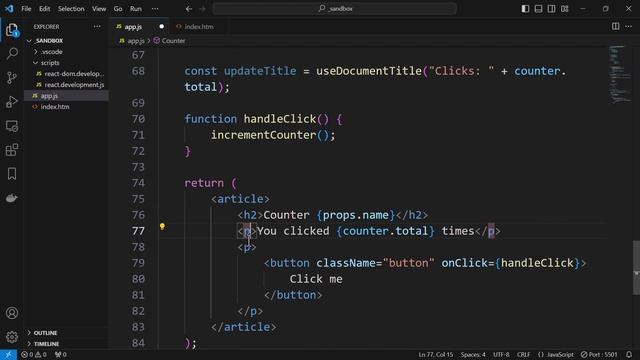Click incrementCounter call on line 71

pyautogui.click(x=263, y=135)
